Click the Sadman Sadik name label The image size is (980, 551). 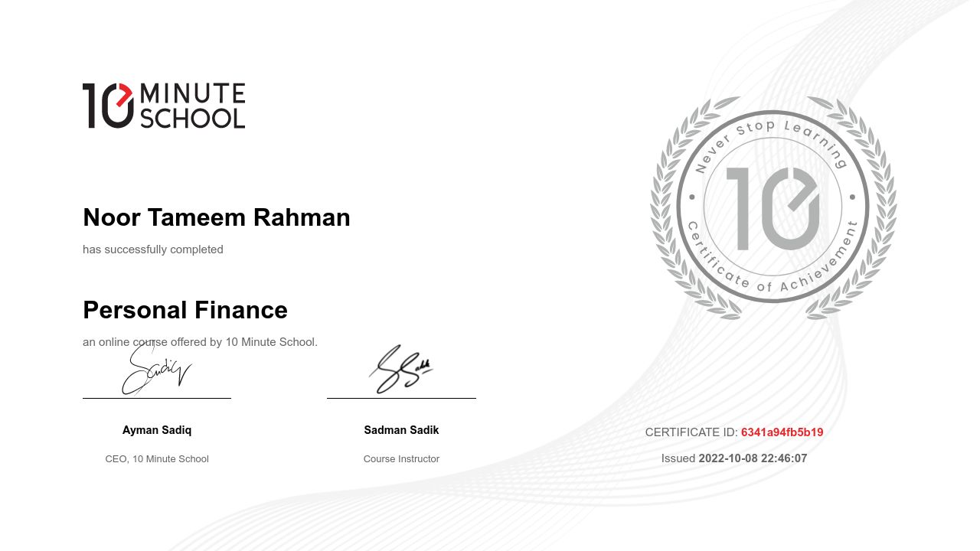click(401, 430)
